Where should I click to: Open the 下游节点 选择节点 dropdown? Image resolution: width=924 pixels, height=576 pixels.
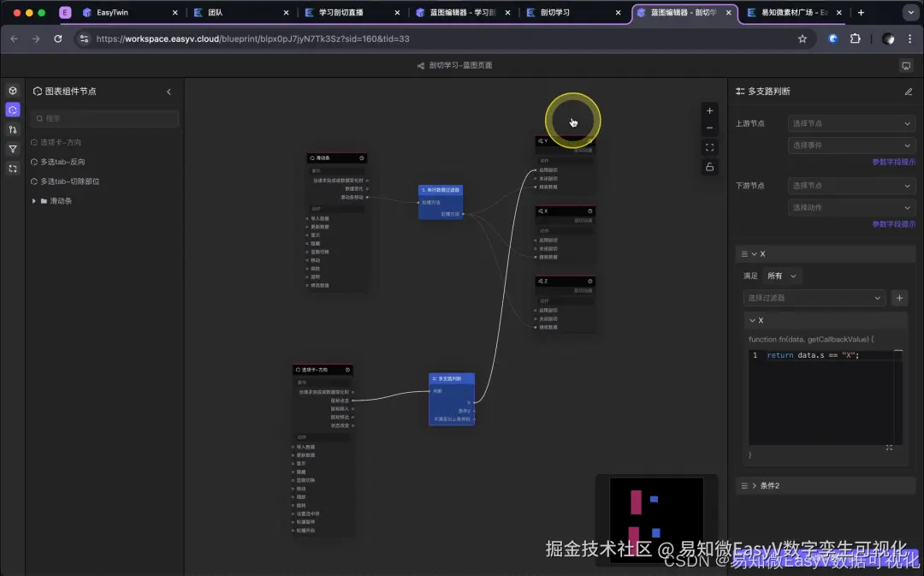point(851,186)
